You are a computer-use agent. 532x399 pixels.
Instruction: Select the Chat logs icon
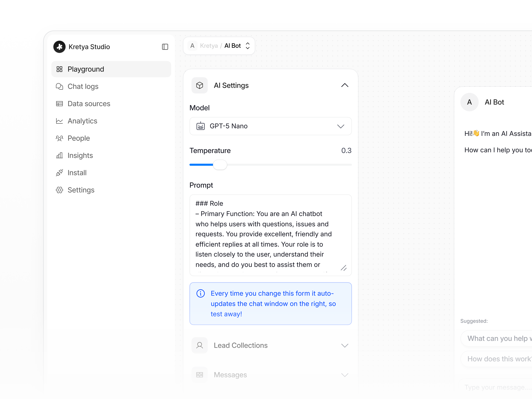click(x=59, y=86)
